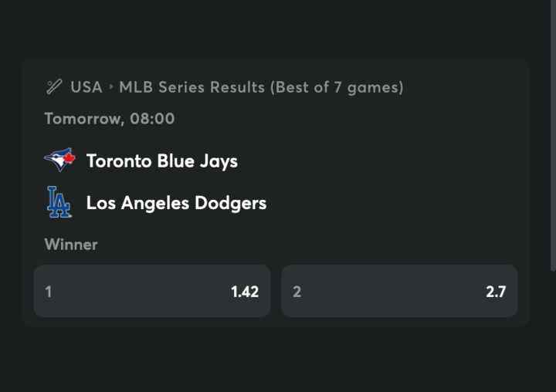556x392 pixels.
Task: Click the "2" label in Winner market
Action: pyautogui.click(x=297, y=292)
